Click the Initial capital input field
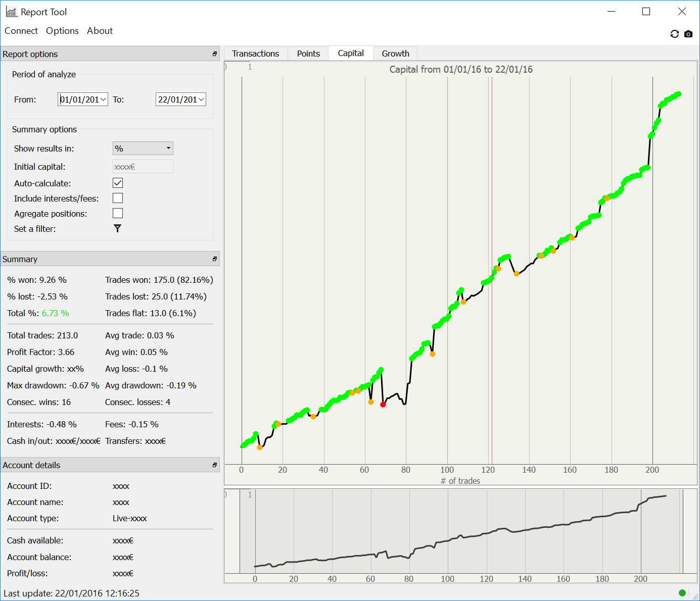700x601 pixels. pos(143,167)
